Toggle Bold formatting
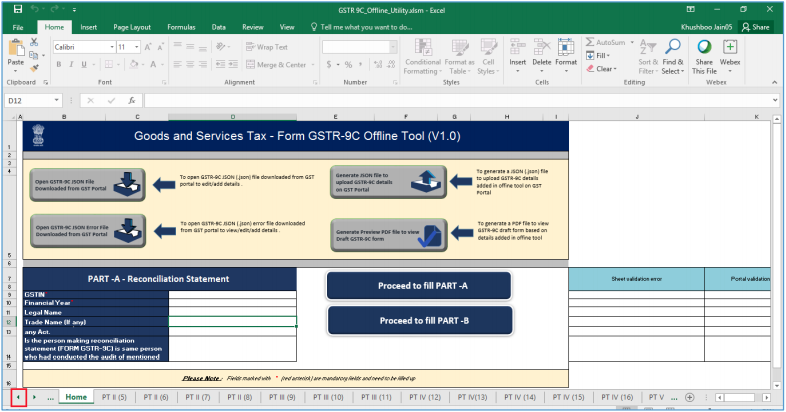 [x=59, y=64]
